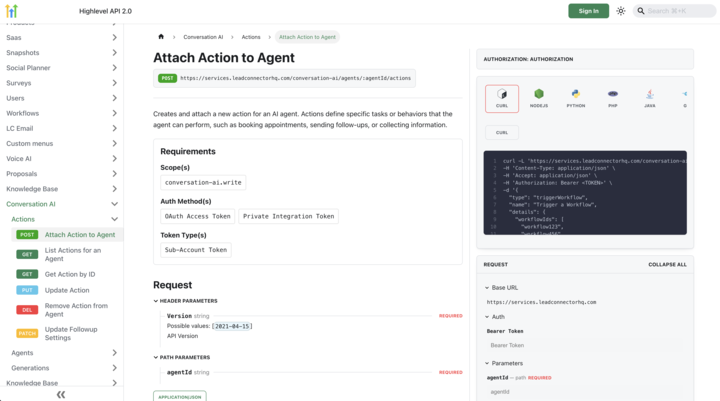Click the HighLevel logo in header
Image resolution: width=720 pixels, height=401 pixels.
point(12,11)
